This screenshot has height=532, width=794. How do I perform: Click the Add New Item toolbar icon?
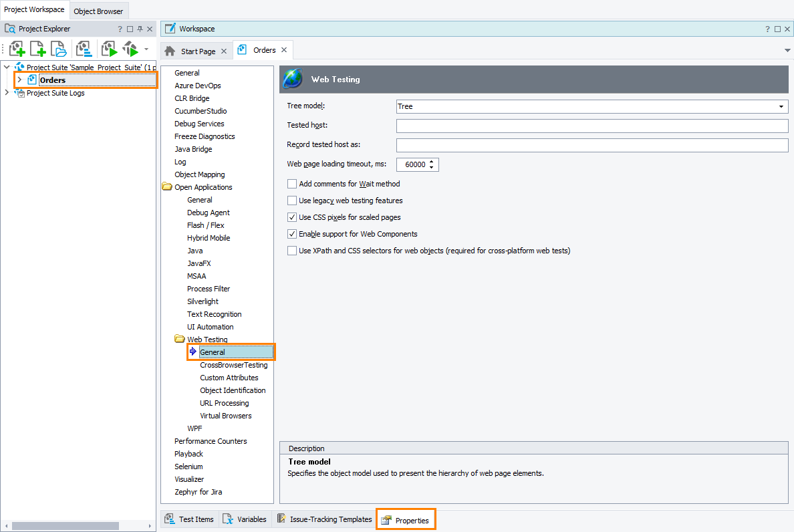[37, 49]
